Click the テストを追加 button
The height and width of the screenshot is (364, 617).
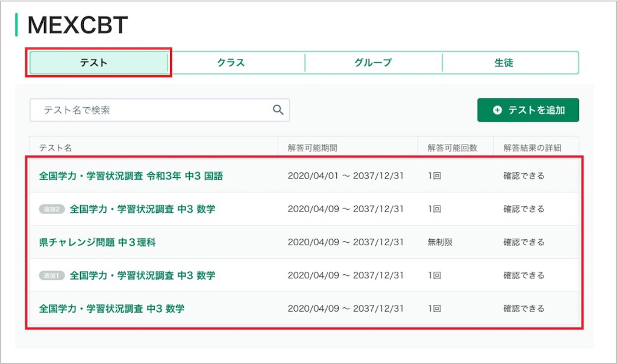tap(528, 110)
